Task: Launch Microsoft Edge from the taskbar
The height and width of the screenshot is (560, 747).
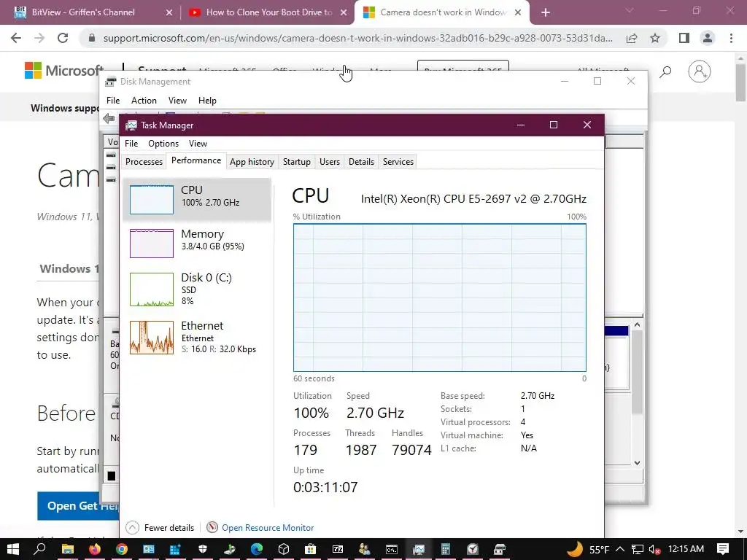Action: click(257, 549)
